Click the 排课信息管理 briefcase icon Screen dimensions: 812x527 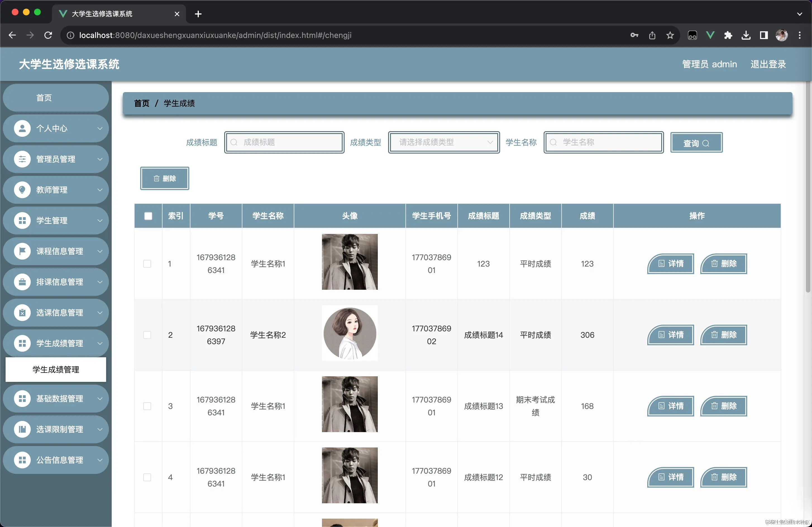22,282
